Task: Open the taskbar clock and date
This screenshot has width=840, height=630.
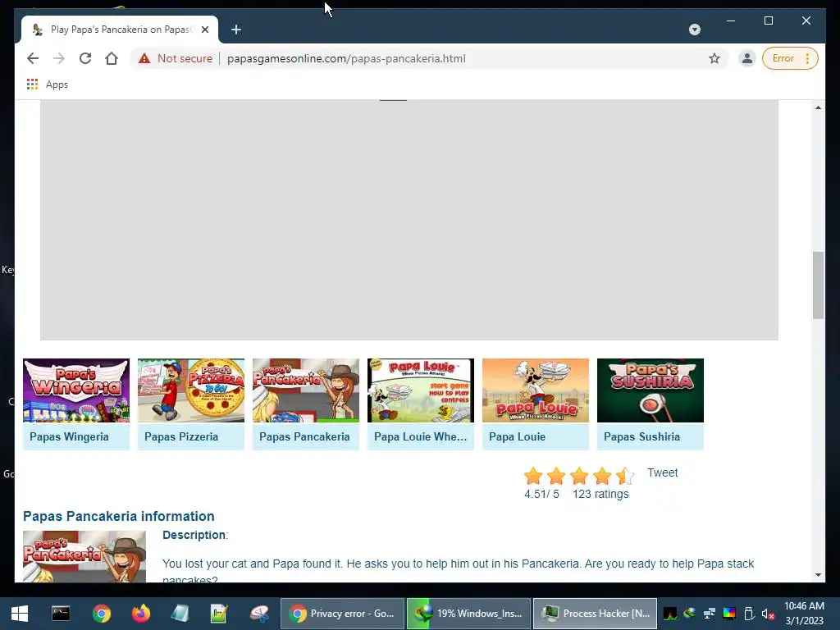Action: click(804, 614)
